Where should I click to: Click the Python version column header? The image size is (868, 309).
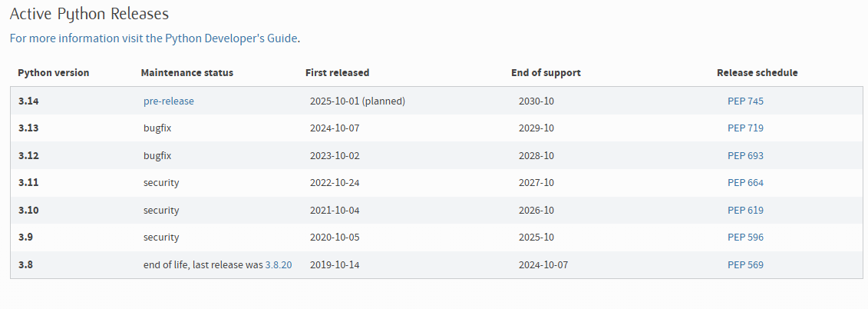(x=54, y=73)
